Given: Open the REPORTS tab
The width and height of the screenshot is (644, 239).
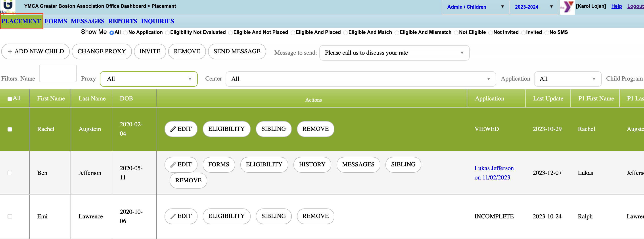Looking at the screenshot, I should click(123, 21).
